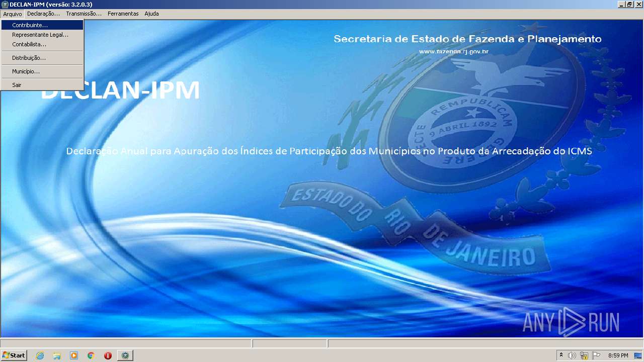644x362 pixels.
Task: Open the volume speaker tray icon
Action: tap(572, 355)
